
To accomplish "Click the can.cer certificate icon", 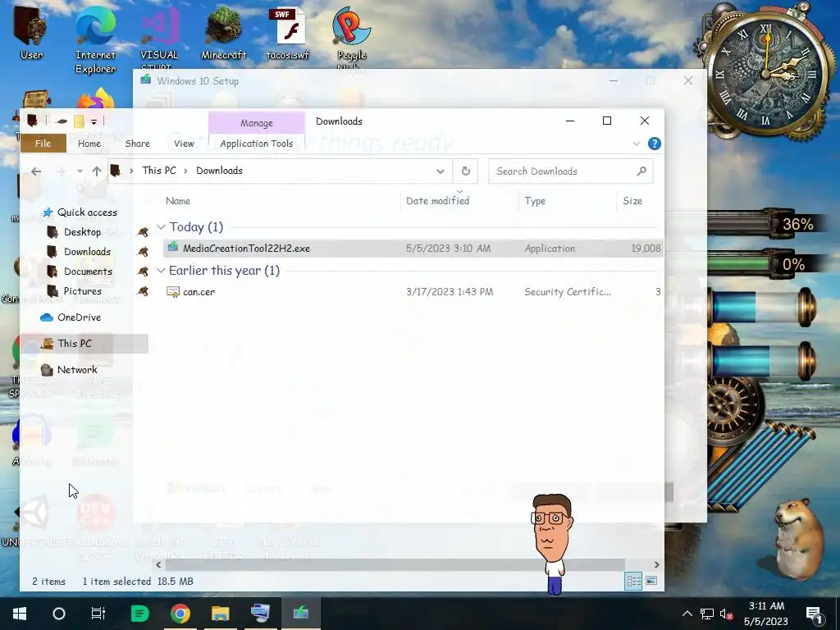I will pyautogui.click(x=172, y=291).
